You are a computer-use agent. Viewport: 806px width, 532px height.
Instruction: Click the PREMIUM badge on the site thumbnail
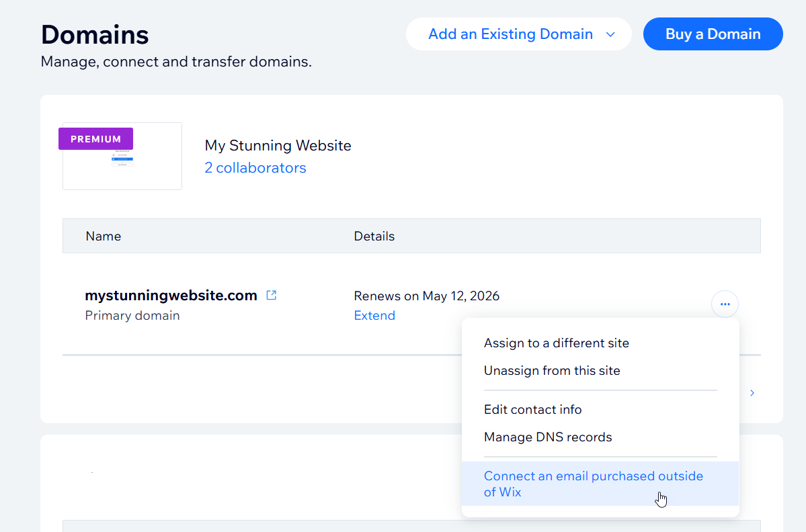point(95,138)
